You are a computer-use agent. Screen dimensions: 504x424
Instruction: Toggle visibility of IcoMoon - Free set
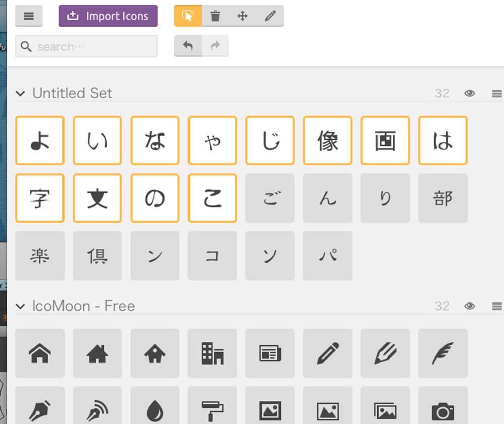(470, 306)
